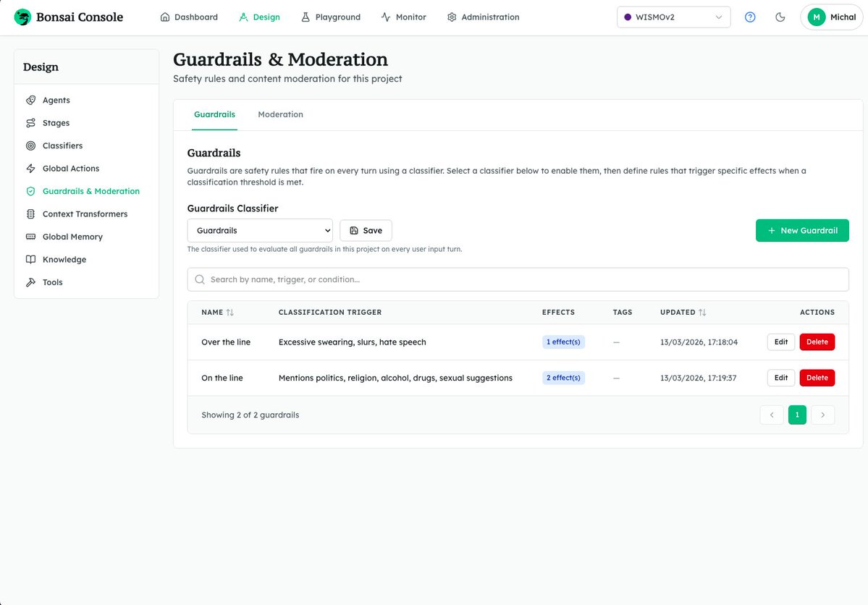The width and height of the screenshot is (868, 605).
Task: Click the 1 effect(s) badge
Action: click(x=563, y=342)
